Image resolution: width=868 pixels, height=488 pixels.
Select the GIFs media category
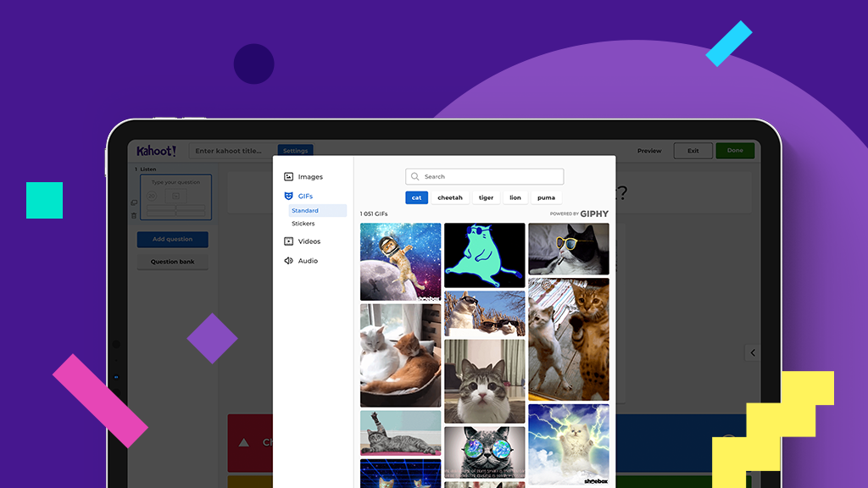[x=305, y=196]
